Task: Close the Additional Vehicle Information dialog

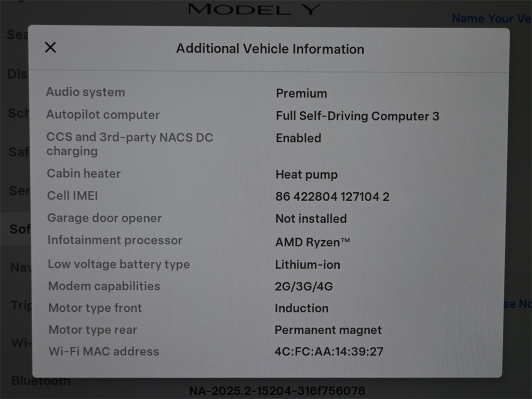Action: 50,48
